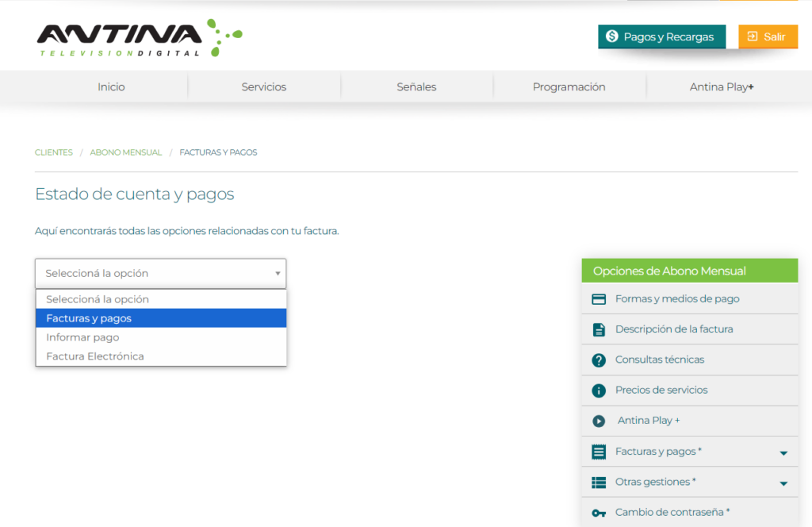Click the receipt icon beside Facturas y pagos sidebar item
The image size is (812, 527).
(x=599, y=452)
